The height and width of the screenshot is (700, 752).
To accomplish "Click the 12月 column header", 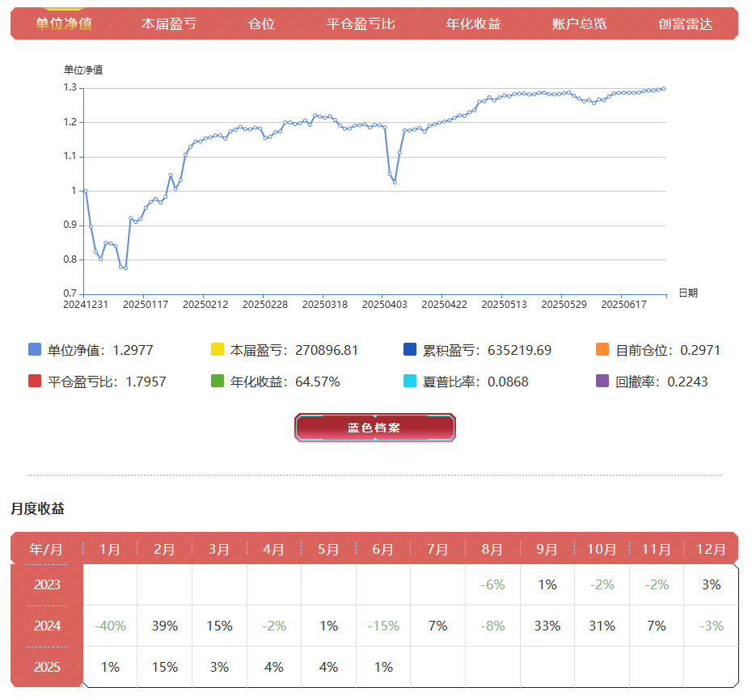I will [711, 549].
